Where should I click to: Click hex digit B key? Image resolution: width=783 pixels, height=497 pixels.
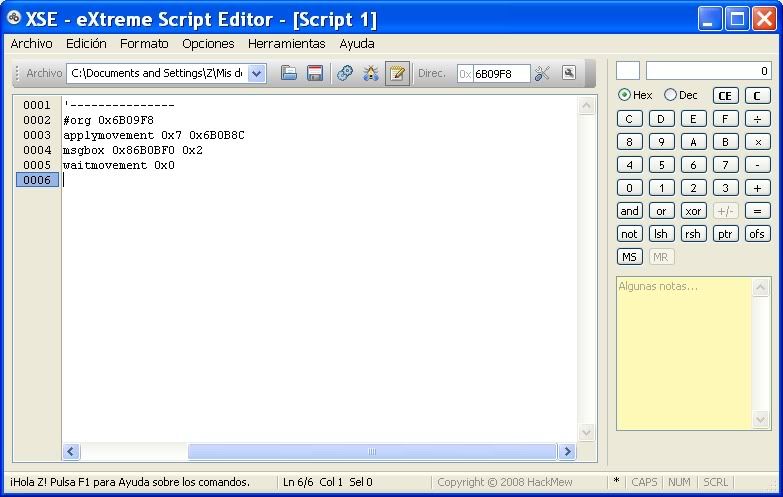click(725, 142)
